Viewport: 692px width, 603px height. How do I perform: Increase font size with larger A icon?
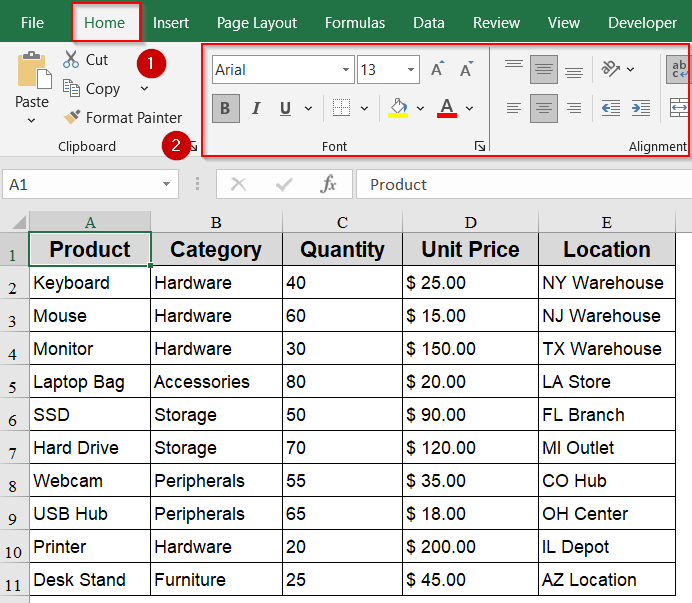[438, 69]
